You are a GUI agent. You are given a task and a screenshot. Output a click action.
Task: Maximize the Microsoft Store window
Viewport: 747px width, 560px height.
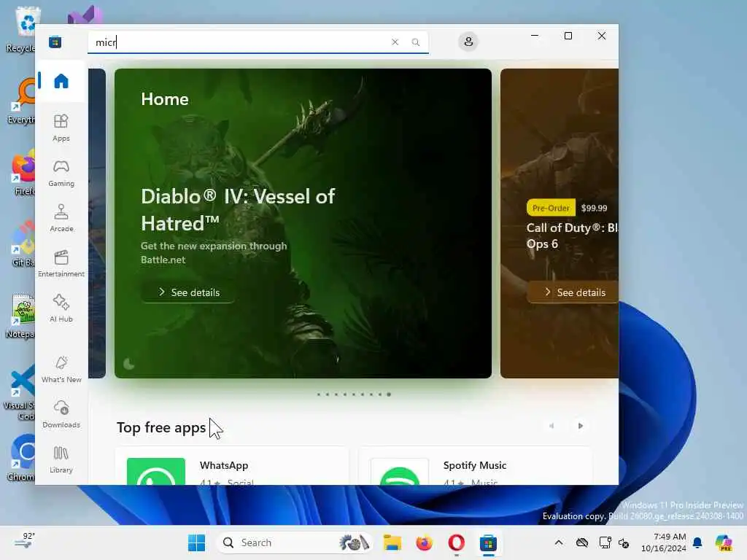click(568, 36)
